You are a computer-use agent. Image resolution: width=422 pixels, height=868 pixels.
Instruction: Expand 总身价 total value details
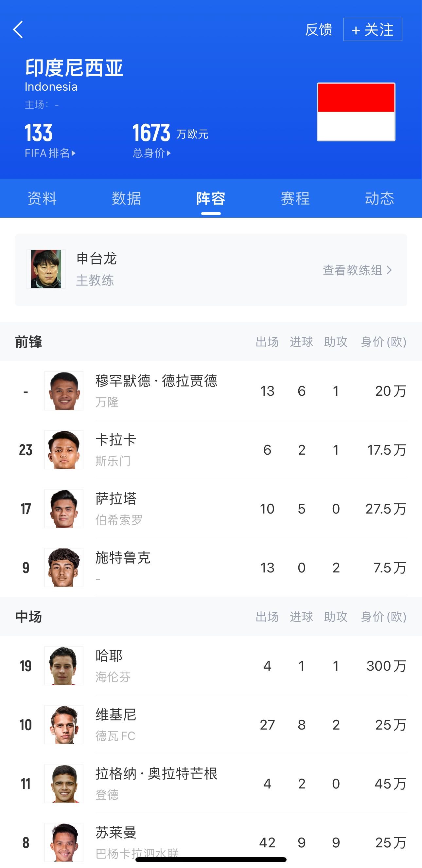[x=152, y=153]
